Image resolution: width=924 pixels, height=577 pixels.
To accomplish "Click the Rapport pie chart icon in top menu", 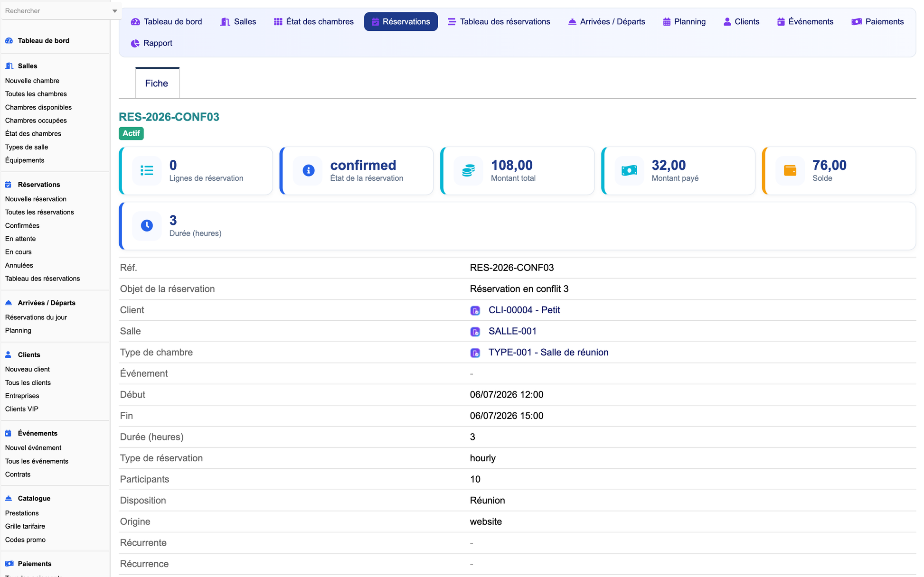I will click(x=135, y=43).
